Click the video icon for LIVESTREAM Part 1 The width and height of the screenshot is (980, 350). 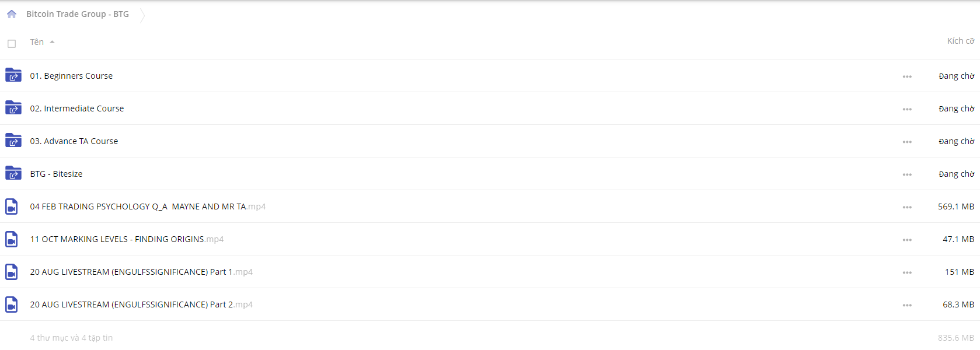pos(12,272)
